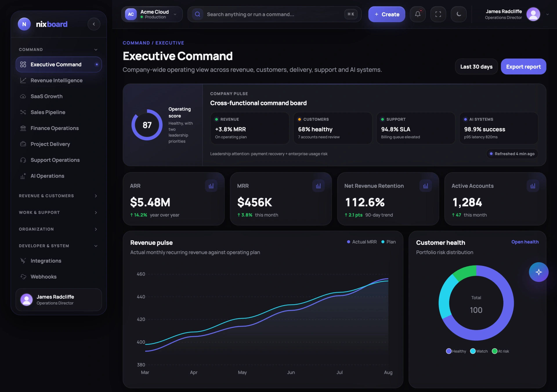
Task: Click the MRR card chart icon
Action: (x=318, y=186)
